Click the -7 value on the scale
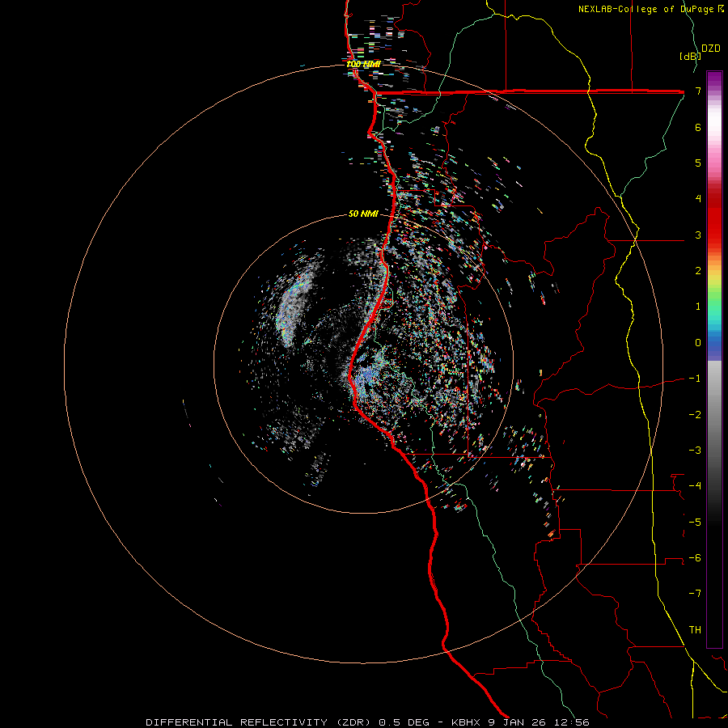 [695, 594]
